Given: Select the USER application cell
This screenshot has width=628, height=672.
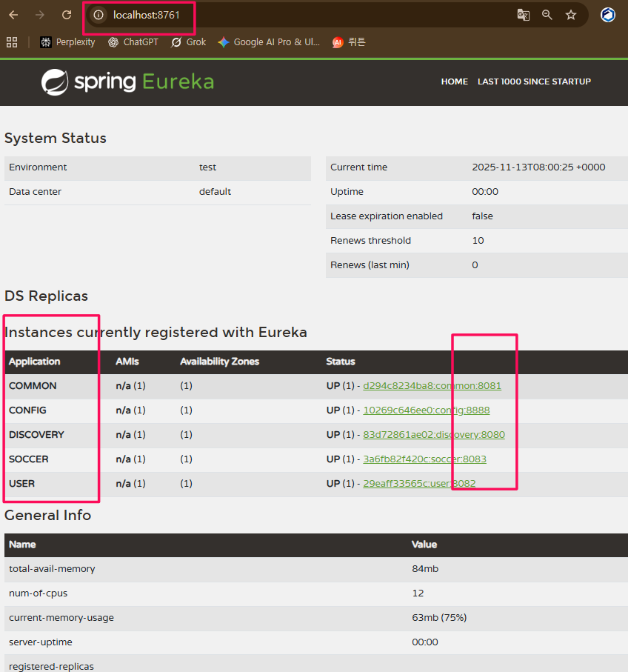Looking at the screenshot, I should click(22, 483).
